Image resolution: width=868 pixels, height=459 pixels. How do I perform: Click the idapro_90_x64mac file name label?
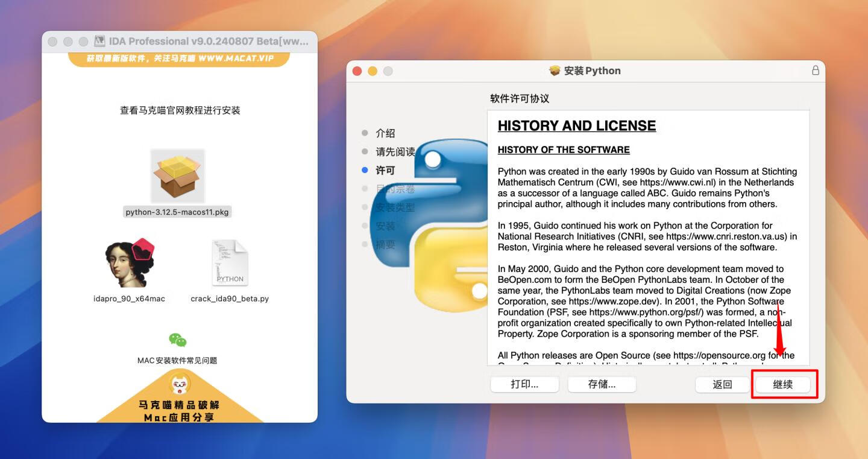tap(129, 299)
